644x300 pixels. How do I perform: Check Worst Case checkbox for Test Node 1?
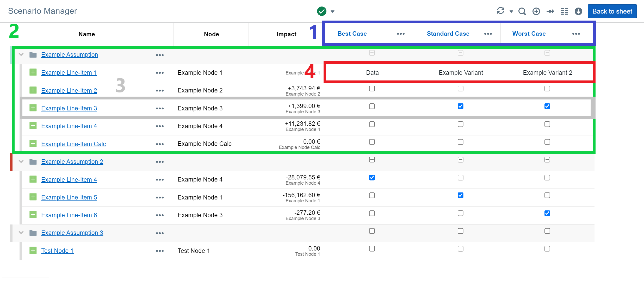click(547, 249)
